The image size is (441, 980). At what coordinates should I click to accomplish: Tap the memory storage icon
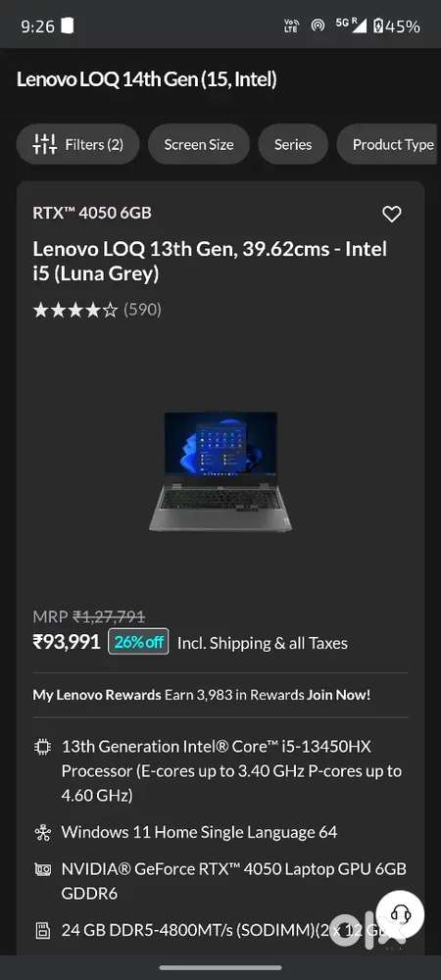(x=42, y=931)
